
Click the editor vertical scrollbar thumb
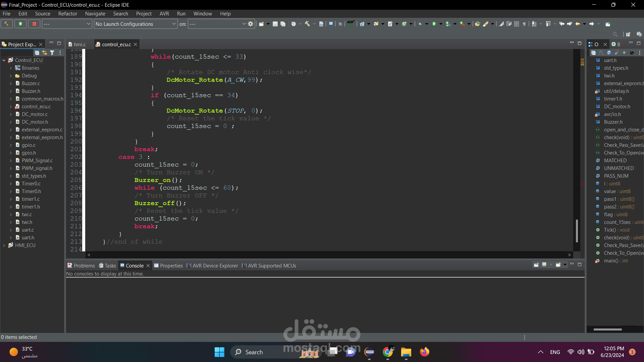[x=577, y=231]
